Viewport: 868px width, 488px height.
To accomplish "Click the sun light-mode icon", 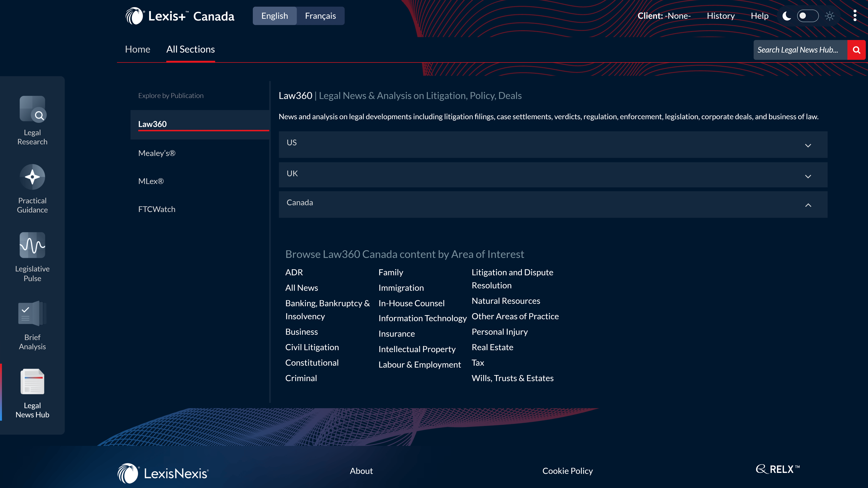I will click(830, 16).
